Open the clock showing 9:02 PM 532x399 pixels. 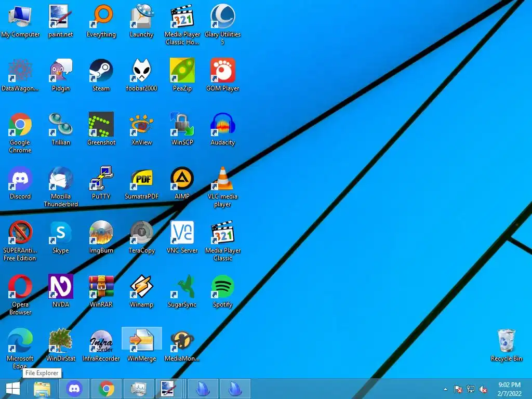[509, 389]
